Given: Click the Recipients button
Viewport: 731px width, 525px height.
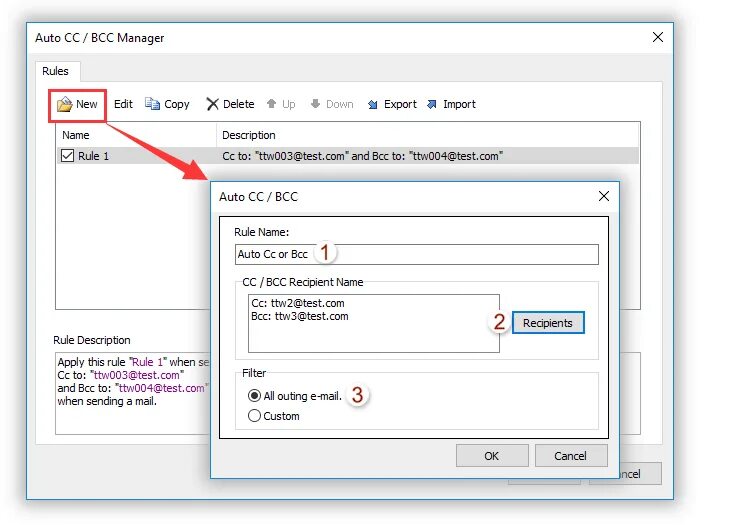Looking at the screenshot, I should pos(548,323).
